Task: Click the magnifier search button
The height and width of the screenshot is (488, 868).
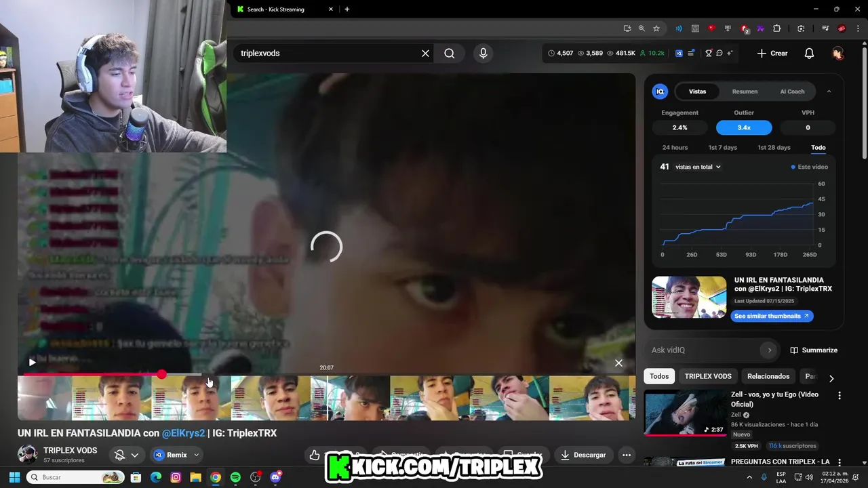Action: 450,54
